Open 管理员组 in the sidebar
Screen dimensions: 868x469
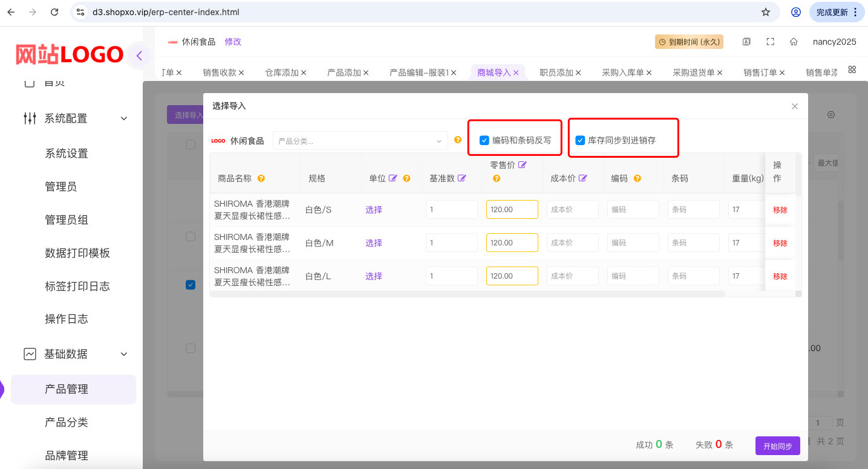[67, 220]
